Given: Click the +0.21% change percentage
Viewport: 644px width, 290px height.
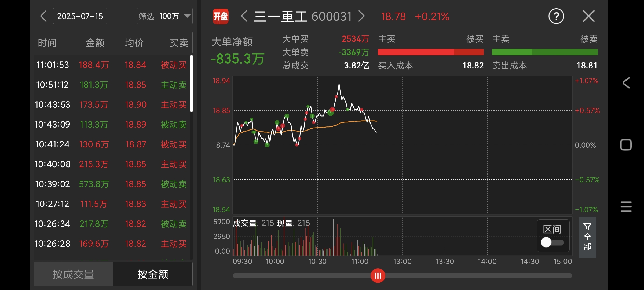Looking at the screenshot, I should tap(432, 17).
